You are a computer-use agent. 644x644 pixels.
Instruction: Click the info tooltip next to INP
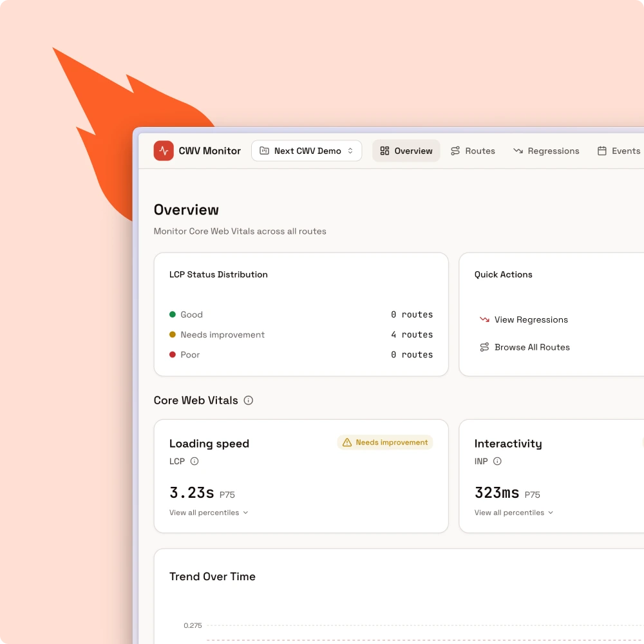[497, 461]
